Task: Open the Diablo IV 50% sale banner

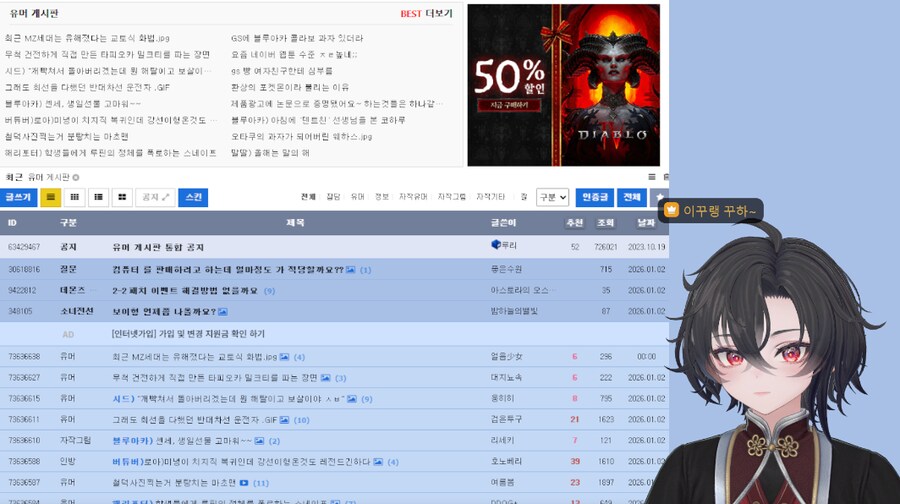Action: coord(564,85)
